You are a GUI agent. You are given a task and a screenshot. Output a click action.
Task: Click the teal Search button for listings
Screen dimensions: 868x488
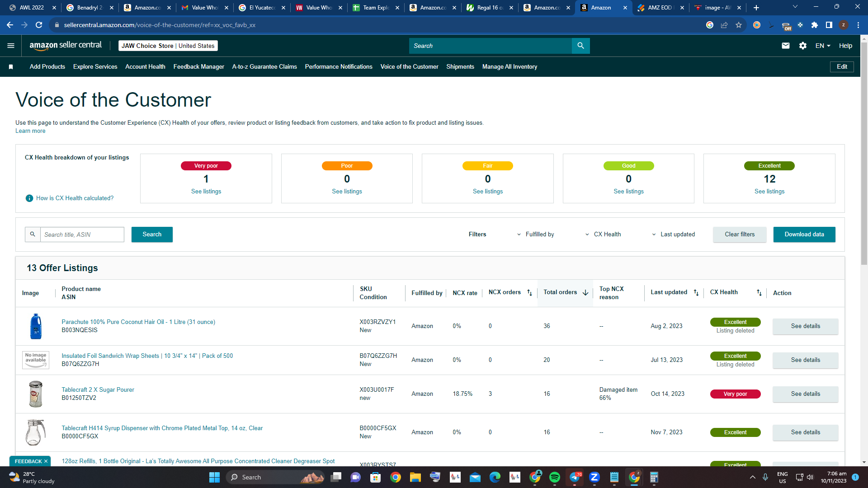click(x=152, y=235)
